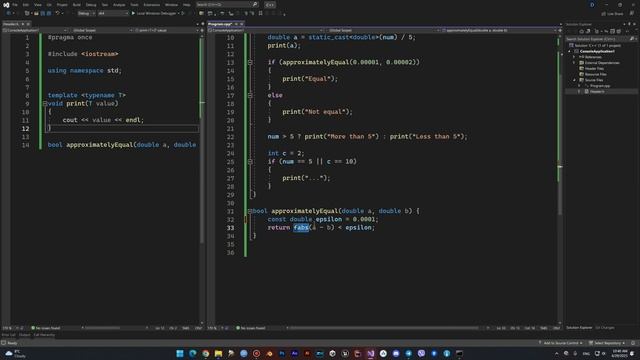Open the Debug configuration dropdown
Viewport: 640px width, 360px height.
tap(86, 13)
